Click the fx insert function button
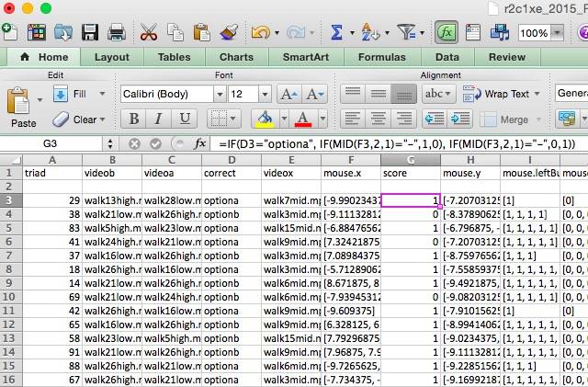The height and width of the screenshot is (387, 588). [x=199, y=143]
